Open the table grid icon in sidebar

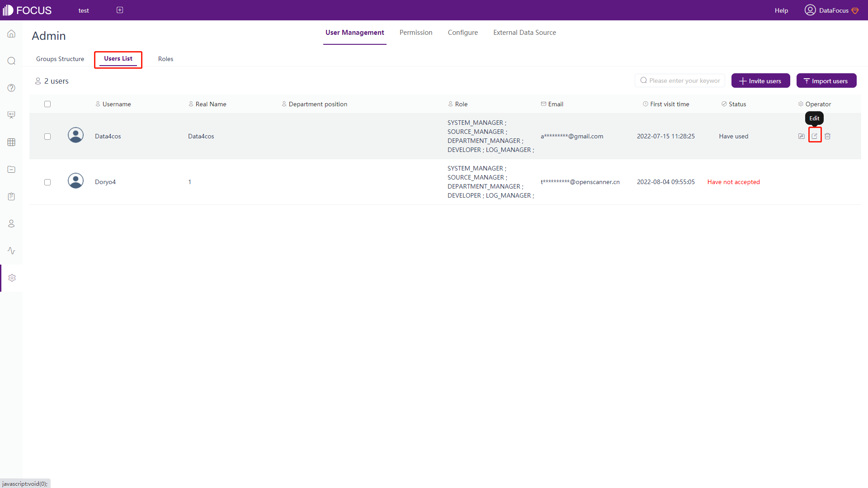[x=11, y=142]
